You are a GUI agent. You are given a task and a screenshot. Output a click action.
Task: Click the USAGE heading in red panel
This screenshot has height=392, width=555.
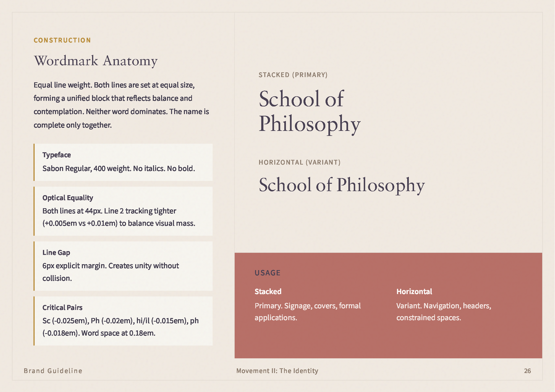click(x=267, y=273)
